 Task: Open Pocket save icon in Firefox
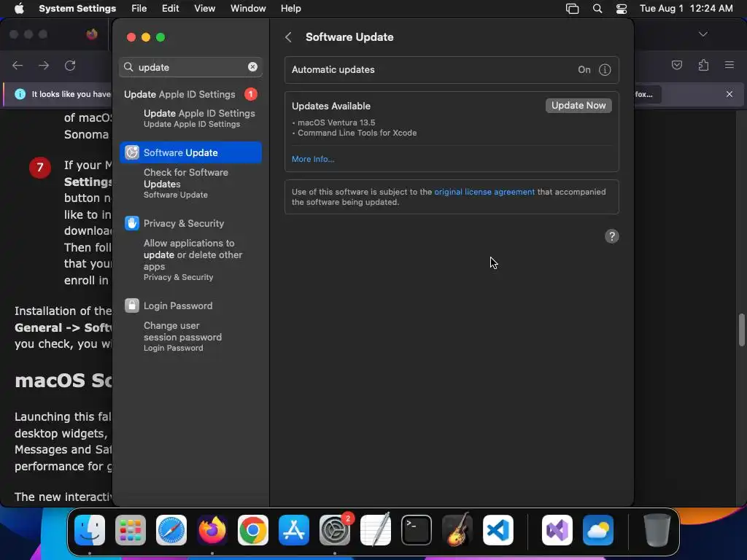676,65
